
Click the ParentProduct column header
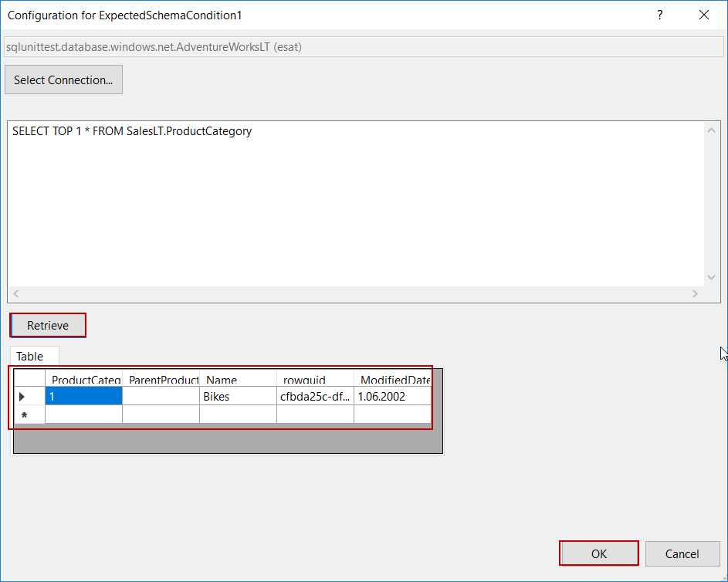(161, 378)
